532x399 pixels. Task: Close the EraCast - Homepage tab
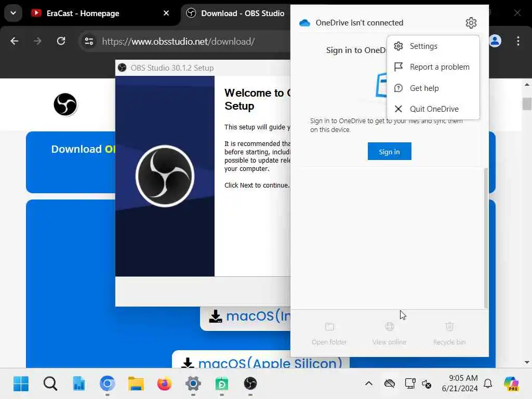166,13
